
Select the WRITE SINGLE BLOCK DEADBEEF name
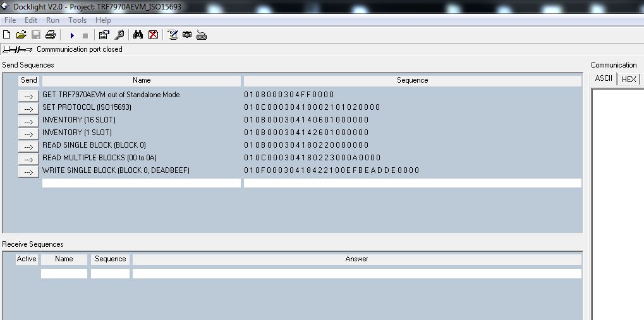(116, 170)
